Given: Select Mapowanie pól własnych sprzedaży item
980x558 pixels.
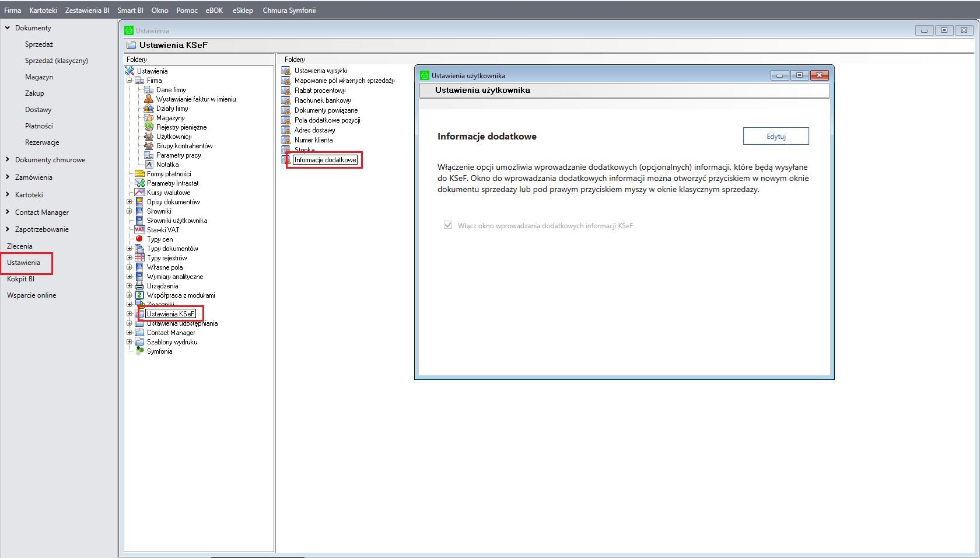Looking at the screenshot, I should [344, 81].
